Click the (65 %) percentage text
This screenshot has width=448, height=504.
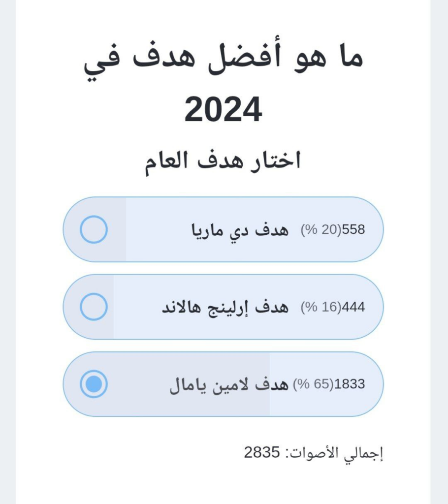314,384
